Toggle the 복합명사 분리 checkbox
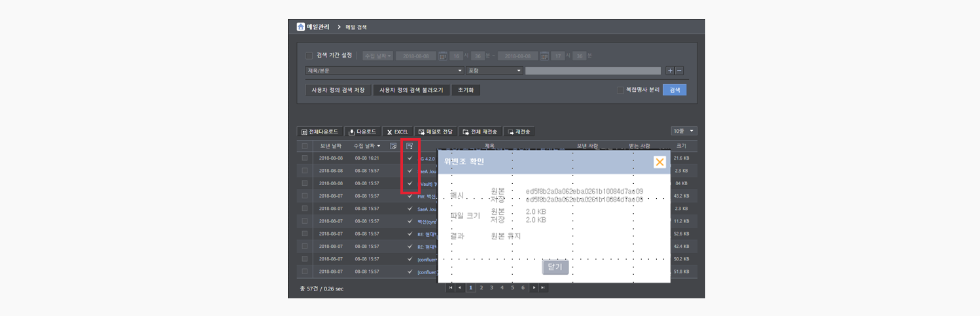 pos(620,90)
